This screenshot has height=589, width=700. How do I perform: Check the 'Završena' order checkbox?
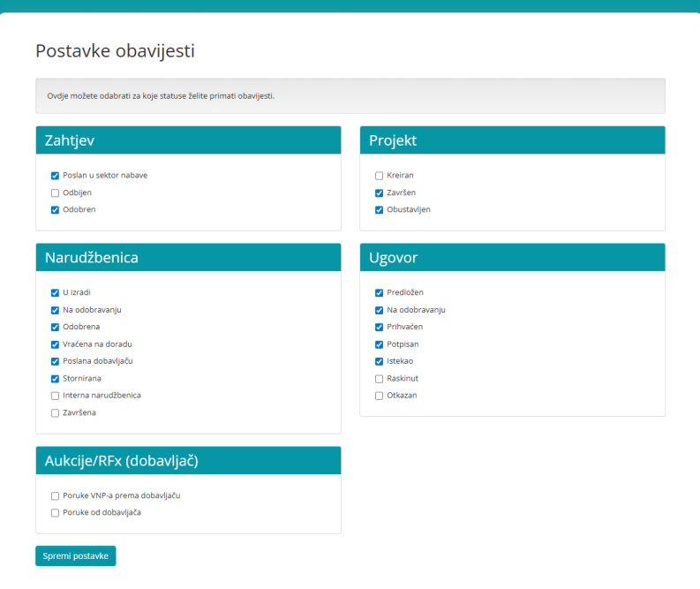coord(55,412)
